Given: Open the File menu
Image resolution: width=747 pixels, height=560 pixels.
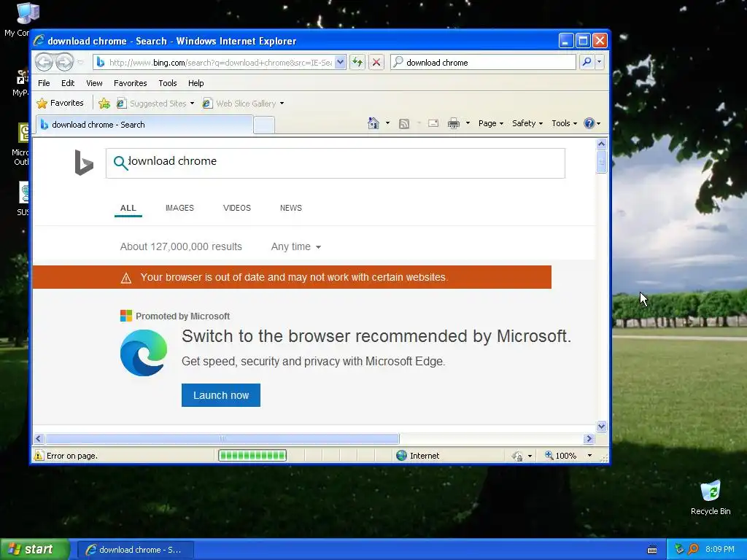Looking at the screenshot, I should click(44, 83).
